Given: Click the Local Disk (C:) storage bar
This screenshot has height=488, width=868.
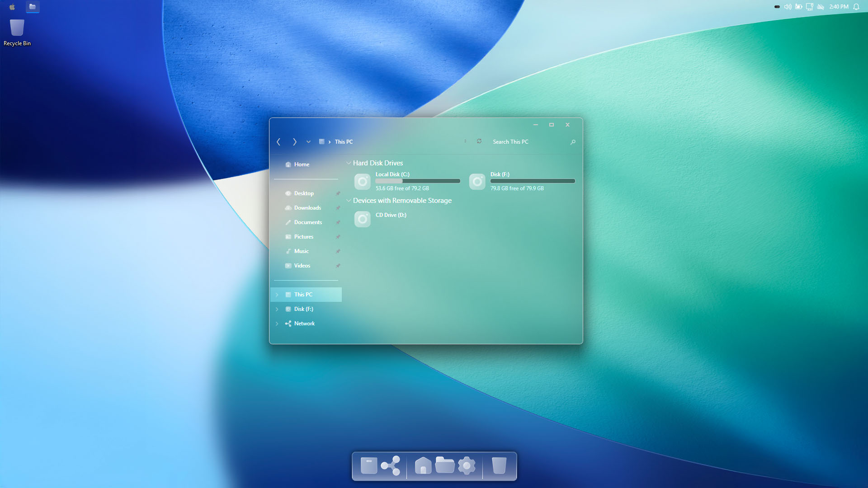Looking at the screenshot, I should [x=418, y=181].
